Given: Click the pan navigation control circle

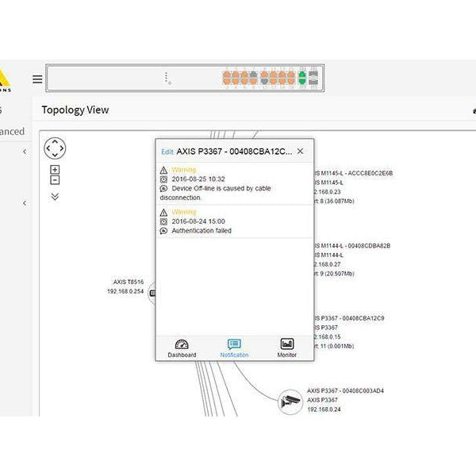Looking at the screenshot, I should click(55, 148).
